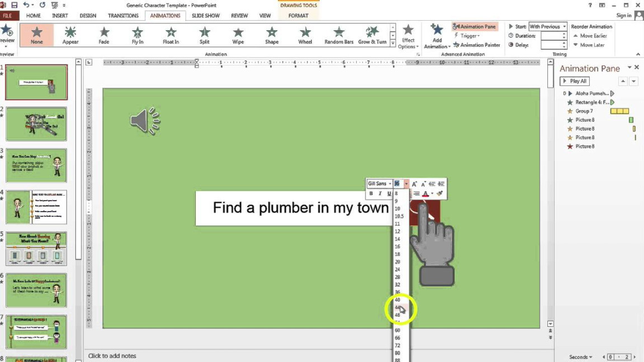This screenshot has height=362, width=644.
Task: Select slide 3 thumbnail
Action: click(x=36, y=165)
